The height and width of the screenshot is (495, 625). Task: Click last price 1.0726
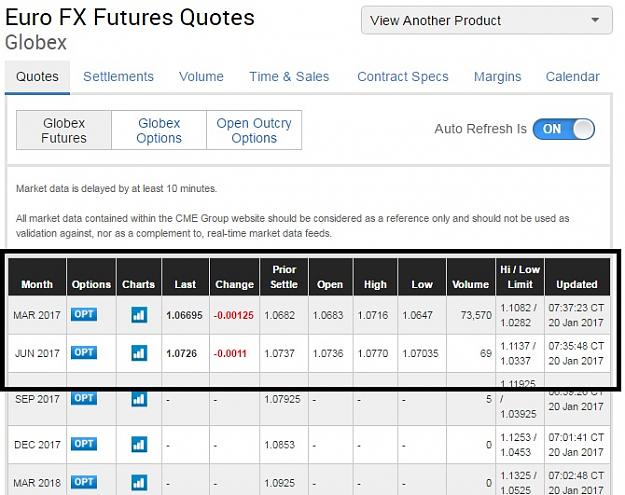pos(181,354)
